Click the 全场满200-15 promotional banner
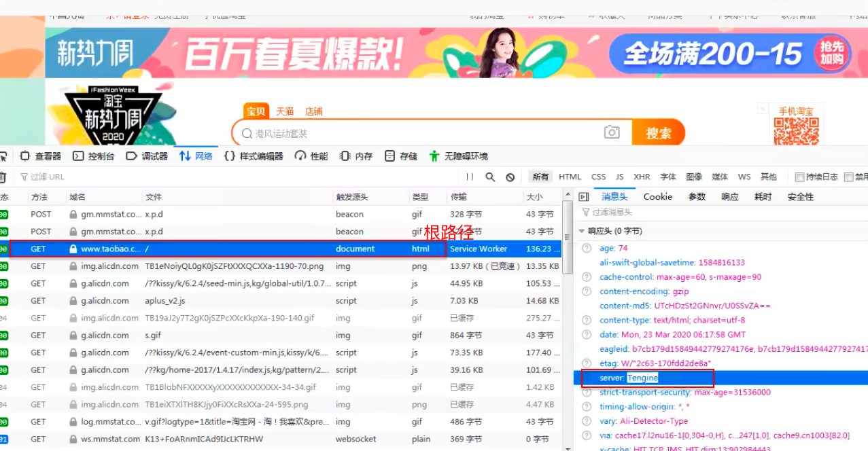Image resolution: width=868 pixels, height=451 pixels. click(x=731, y=53)
